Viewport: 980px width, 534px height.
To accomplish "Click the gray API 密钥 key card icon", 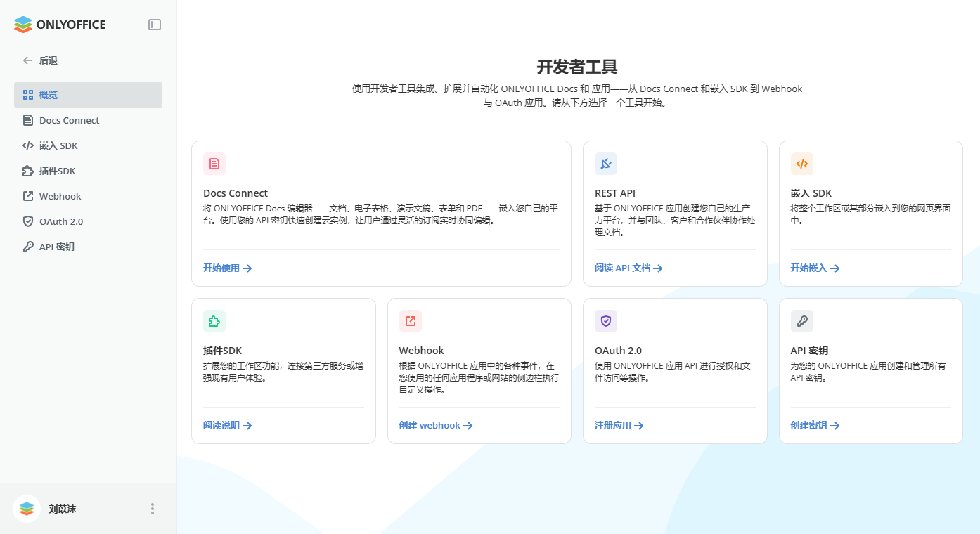I will tap(802, 321).
